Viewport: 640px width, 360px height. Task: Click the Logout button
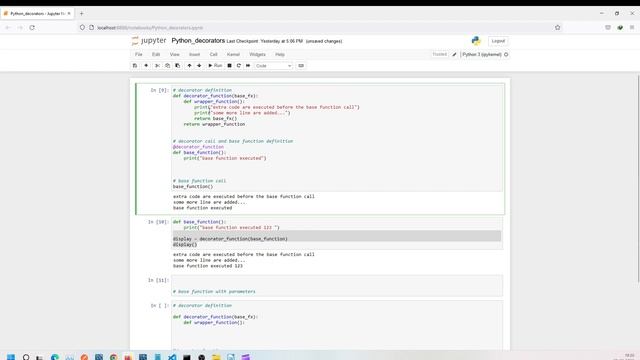pyautogui.click(x=498, y=41)
